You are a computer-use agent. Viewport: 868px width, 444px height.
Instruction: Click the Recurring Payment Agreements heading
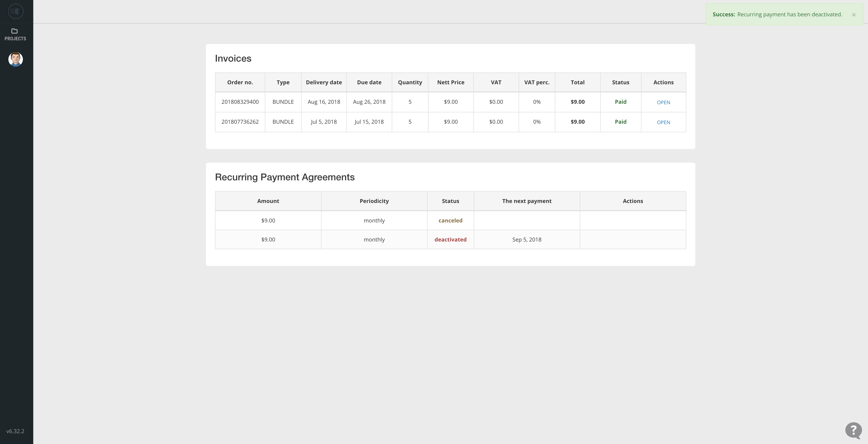(285, 177)
